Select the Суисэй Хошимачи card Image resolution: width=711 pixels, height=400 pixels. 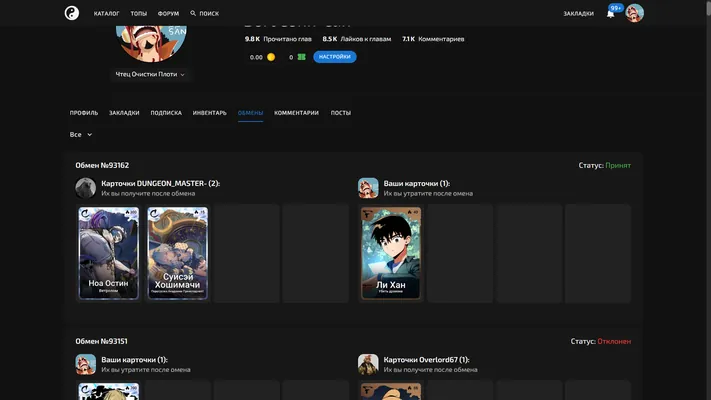point(178,253)
